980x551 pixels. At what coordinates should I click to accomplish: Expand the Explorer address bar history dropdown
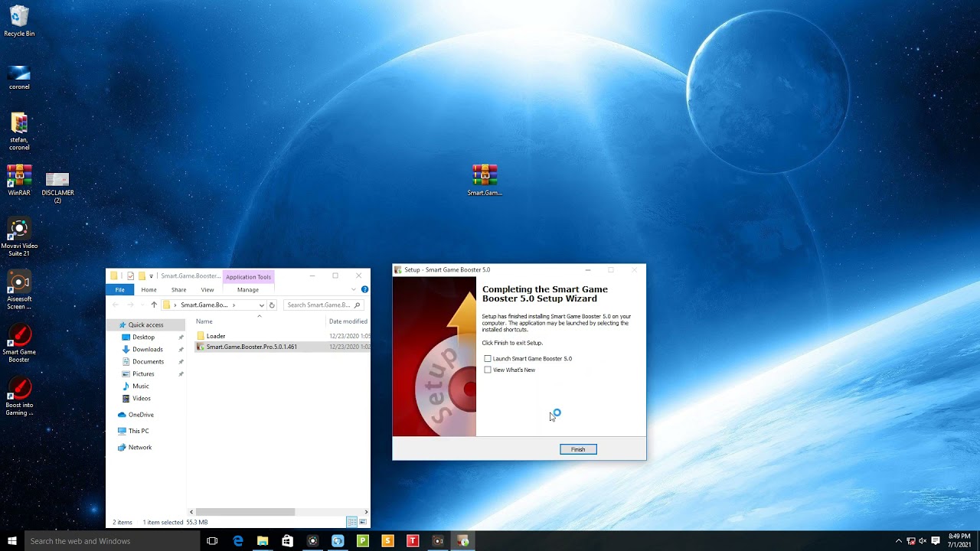click(x=261, y=305)
